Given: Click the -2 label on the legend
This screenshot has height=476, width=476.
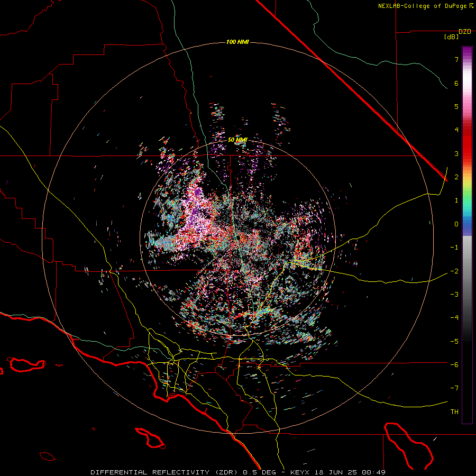Looking at the screenshot, I should pos(454,271).
